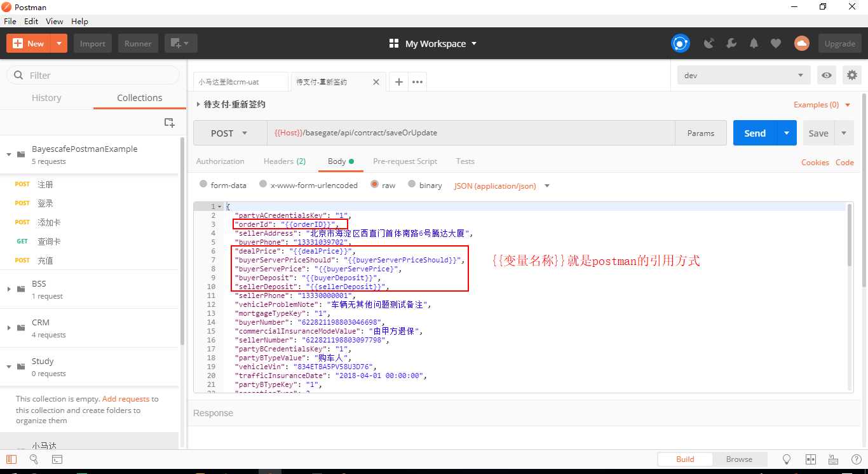Switch to History tab
The width and height of the screenshot is (868, 474).
(46, 98)
